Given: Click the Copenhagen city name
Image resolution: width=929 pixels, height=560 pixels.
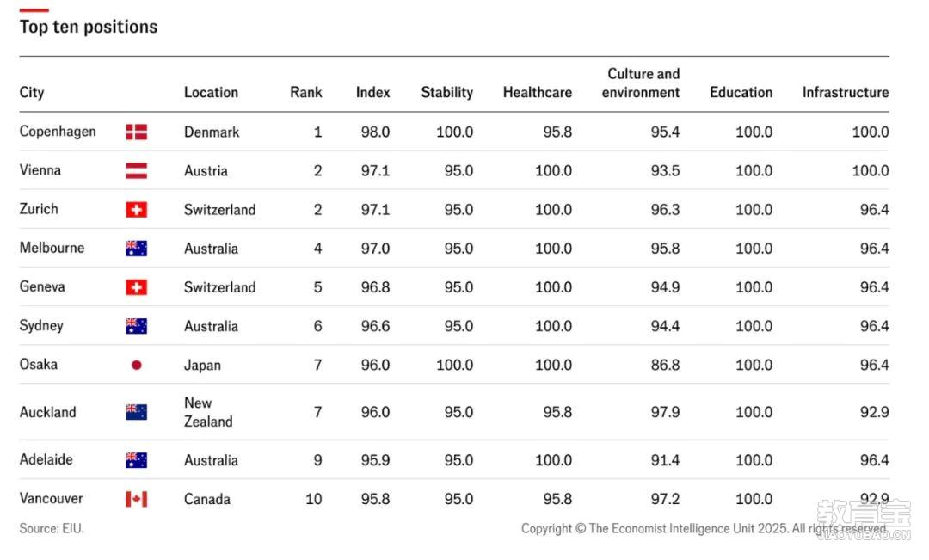Looking at the screenshot, I should (58, 132).
